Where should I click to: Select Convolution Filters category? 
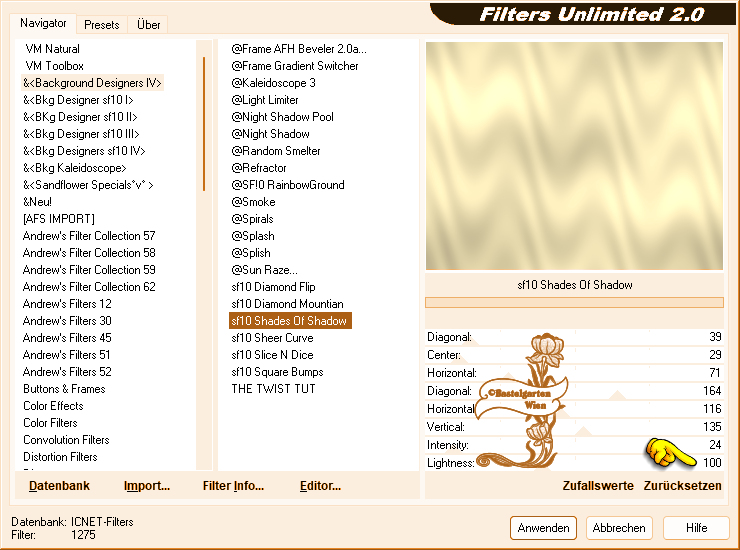(66, 440)
